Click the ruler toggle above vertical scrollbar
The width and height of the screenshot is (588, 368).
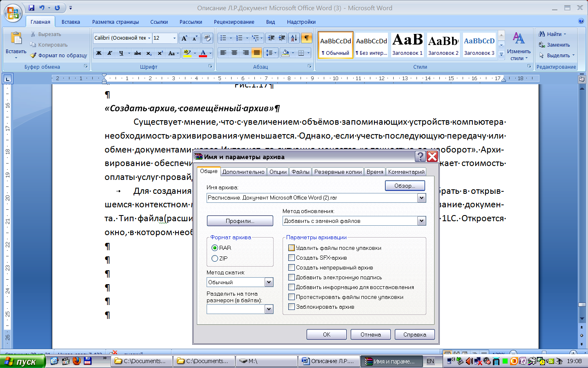coord(582,79)
